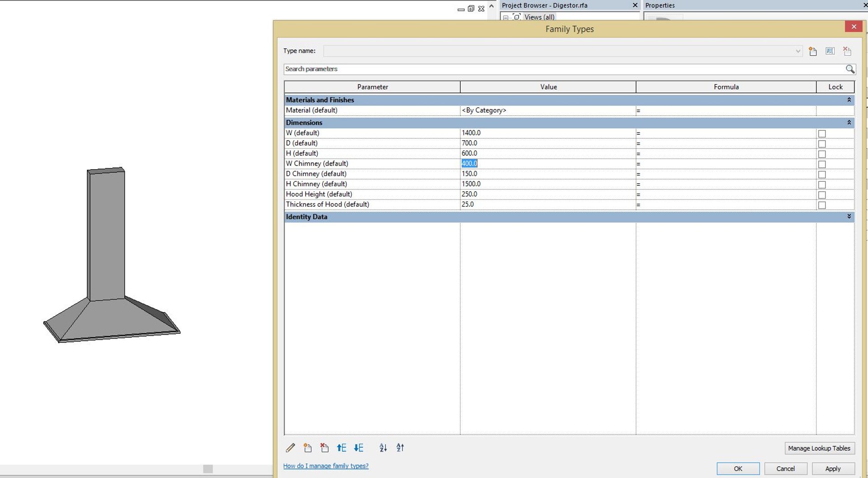
Task: Click the Delete Parameter icon at bottom
Action: click(325, 448)
